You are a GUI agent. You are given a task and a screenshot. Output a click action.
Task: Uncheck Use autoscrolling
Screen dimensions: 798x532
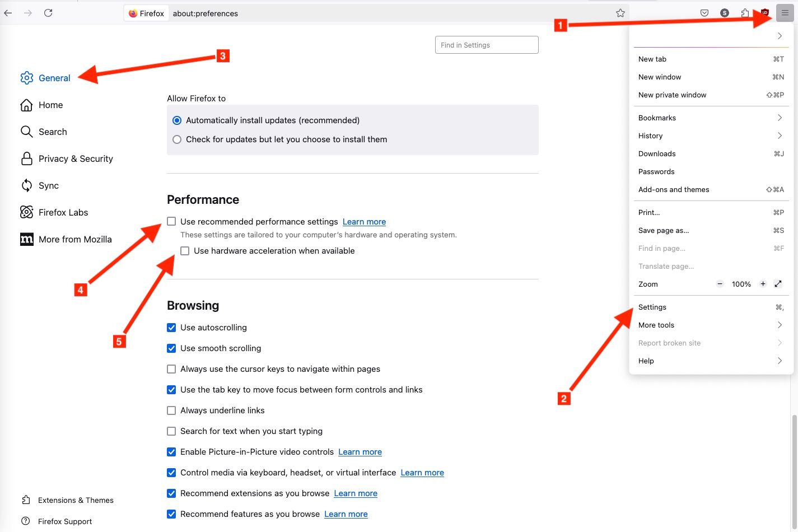(171, 327)
